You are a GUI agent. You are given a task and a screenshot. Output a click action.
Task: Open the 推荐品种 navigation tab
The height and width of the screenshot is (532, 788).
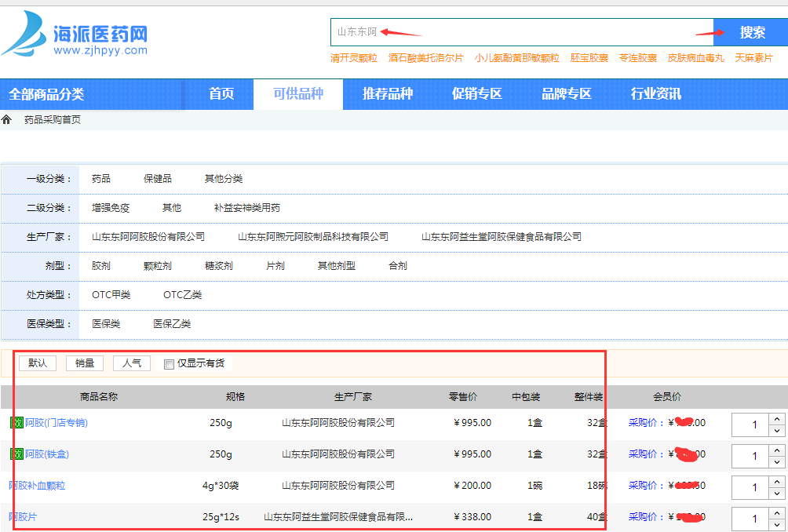click(388, 94)
